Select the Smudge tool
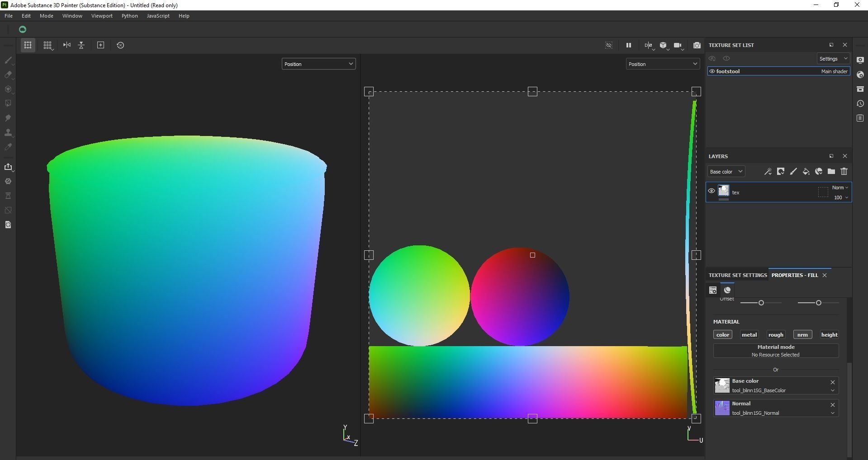 point(8,118)
